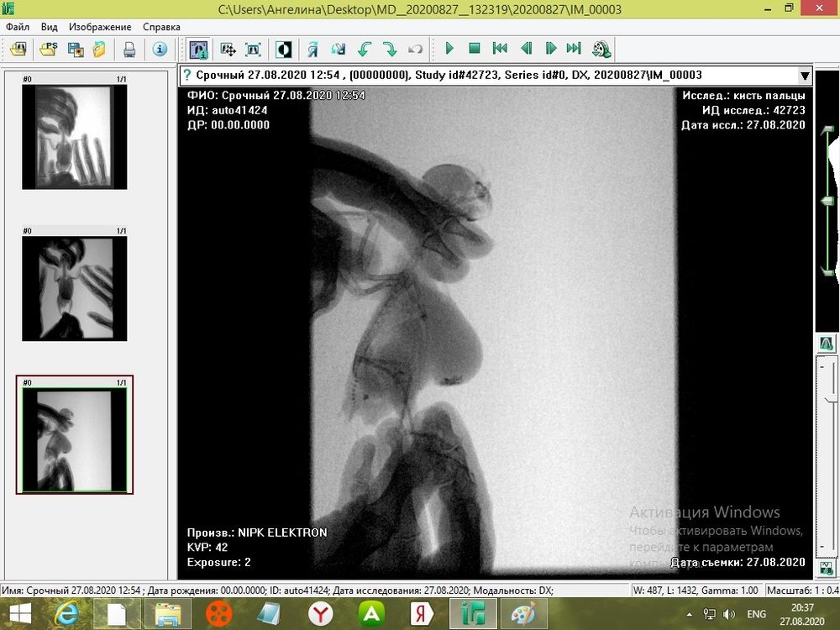
Task: Rotate image left with green arrow
Action: click(364, 50)
